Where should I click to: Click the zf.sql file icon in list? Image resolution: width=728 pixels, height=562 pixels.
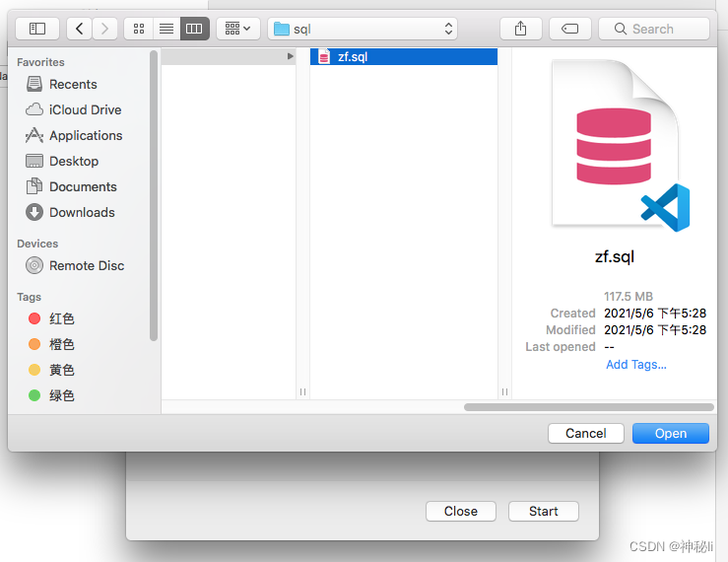pyautogui.click(x=324, y=57)
